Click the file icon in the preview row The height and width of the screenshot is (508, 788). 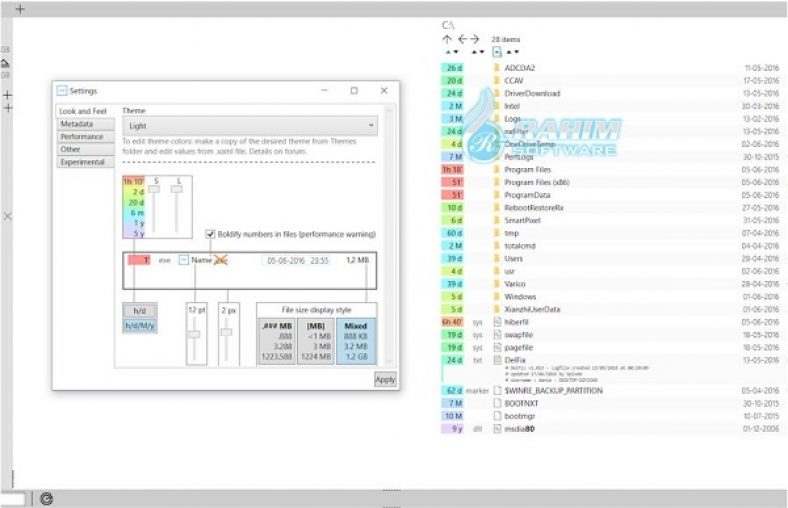183,260
